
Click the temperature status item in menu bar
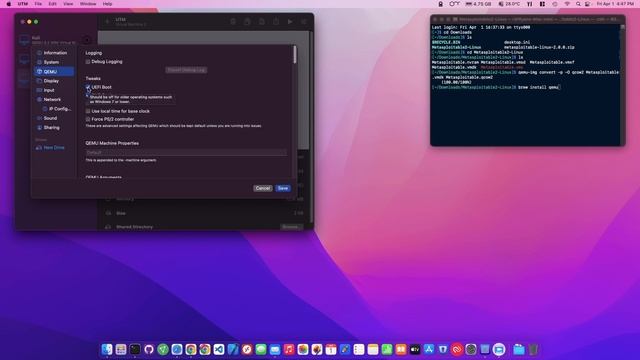pyautogui.click(x=509, y=4)
